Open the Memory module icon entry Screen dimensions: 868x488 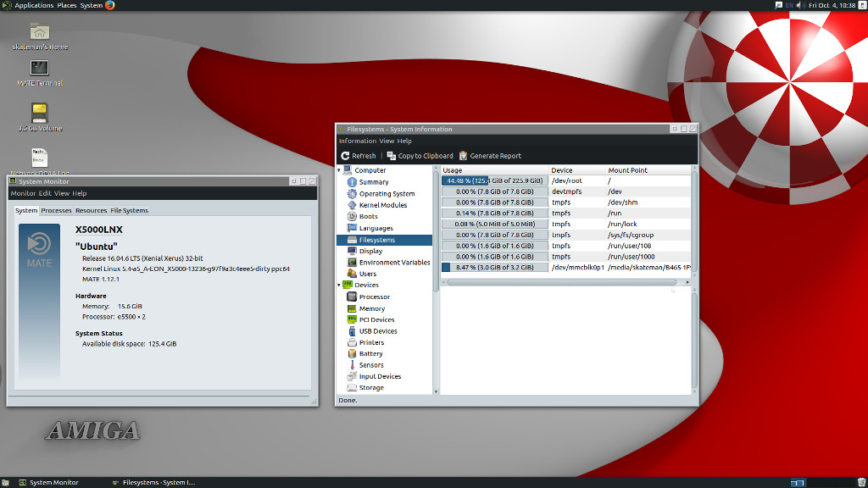[x=352, y=308]
